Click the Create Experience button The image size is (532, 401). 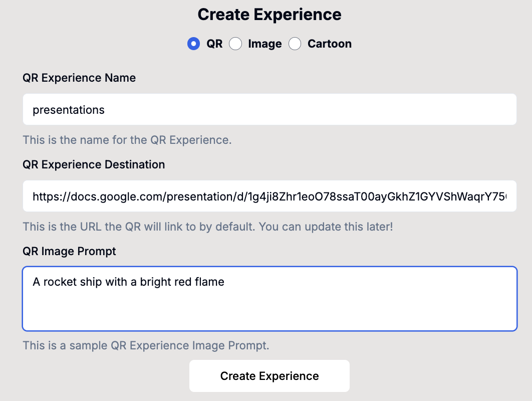coord(269,375)
